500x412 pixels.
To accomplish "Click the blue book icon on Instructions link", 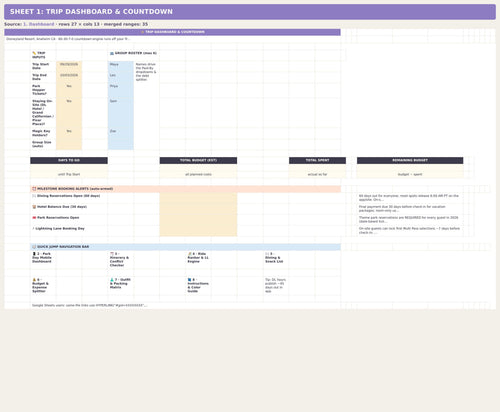I will coord(189,280).
